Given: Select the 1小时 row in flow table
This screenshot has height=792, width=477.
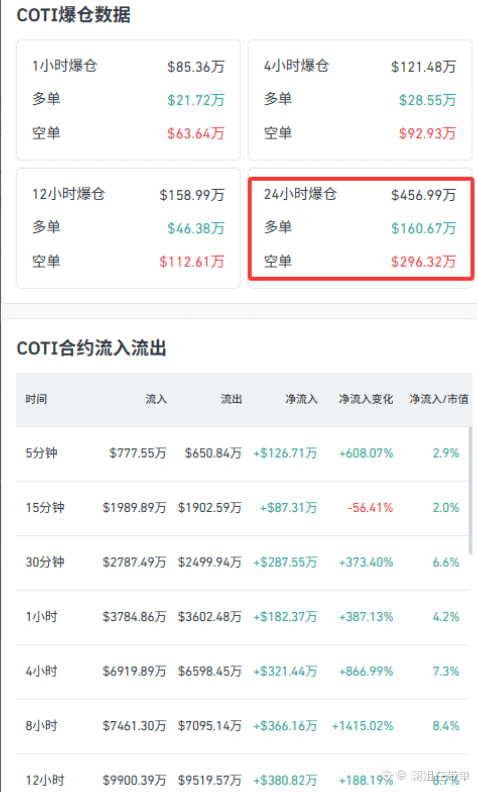Looking at the screenshot, I should [242, 617].
